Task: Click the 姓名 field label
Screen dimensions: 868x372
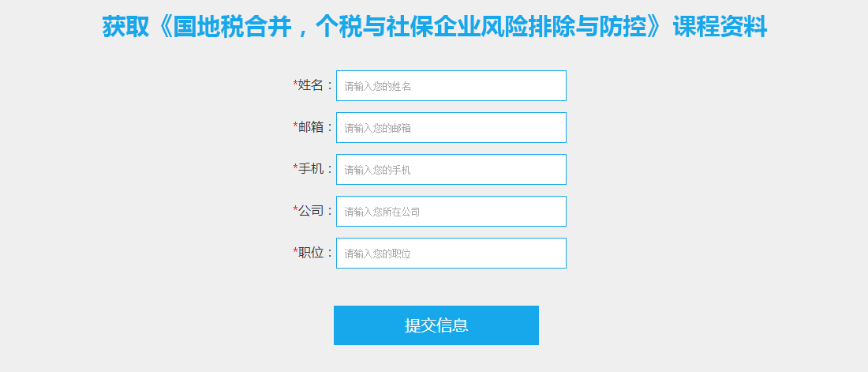Action: [x=311, y=85]
